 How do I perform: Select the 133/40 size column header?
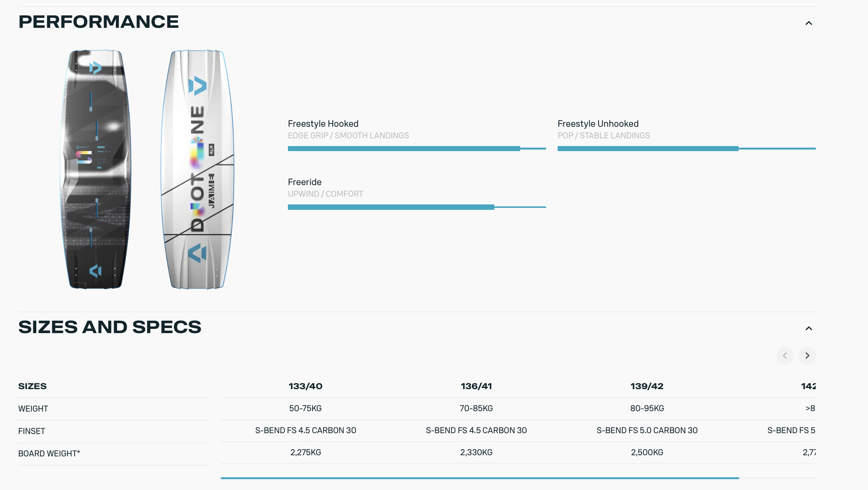pos(305,386)
